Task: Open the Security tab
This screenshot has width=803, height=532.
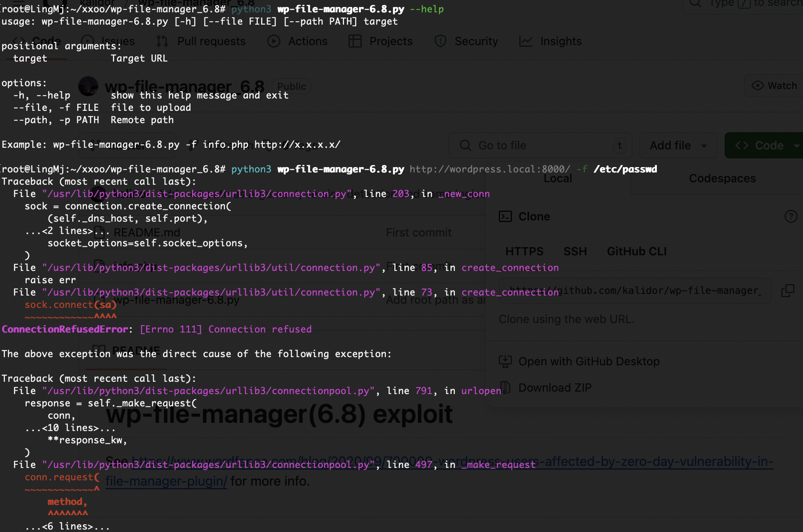Action: click(466, 41)
